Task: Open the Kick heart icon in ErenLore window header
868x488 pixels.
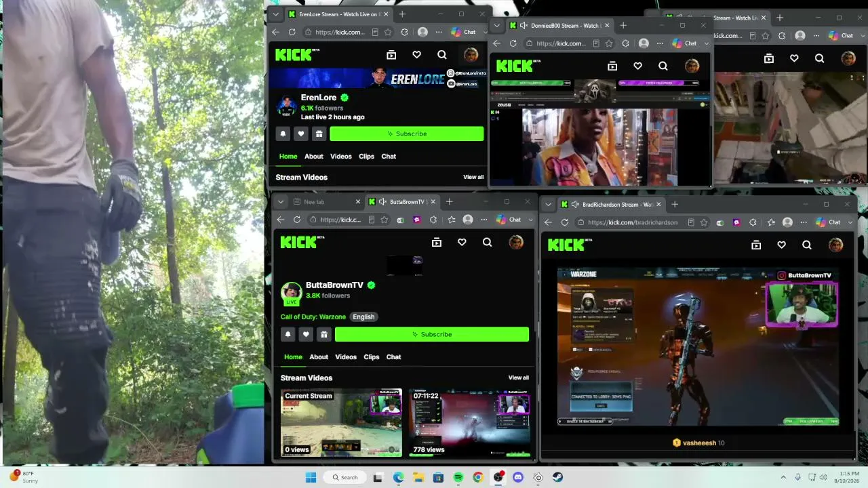Action: (416, 55)
